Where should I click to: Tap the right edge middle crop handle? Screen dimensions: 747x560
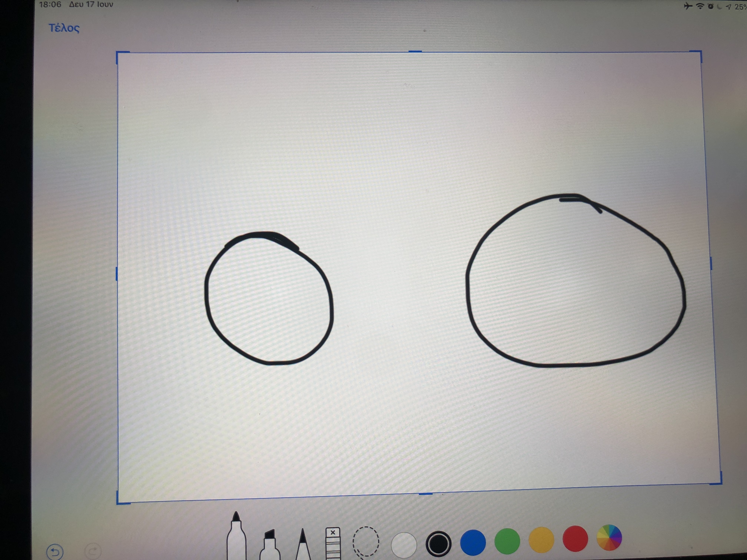point(711,263)
